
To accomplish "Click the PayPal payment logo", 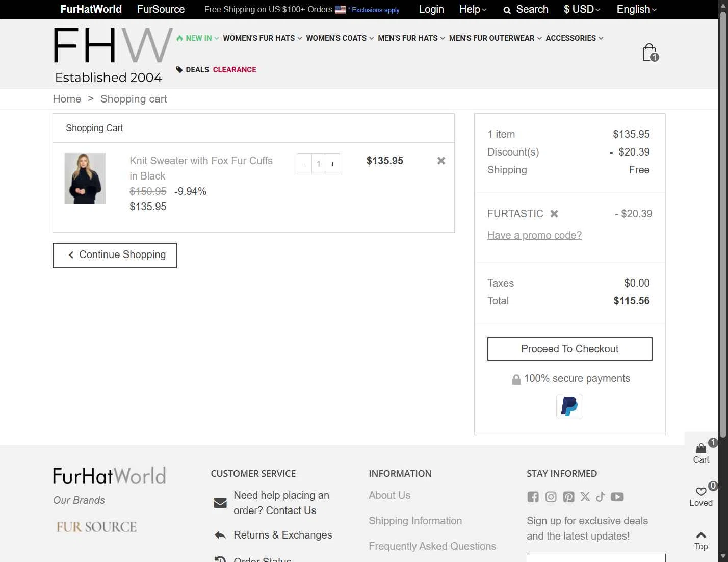I will pos(569,406).
